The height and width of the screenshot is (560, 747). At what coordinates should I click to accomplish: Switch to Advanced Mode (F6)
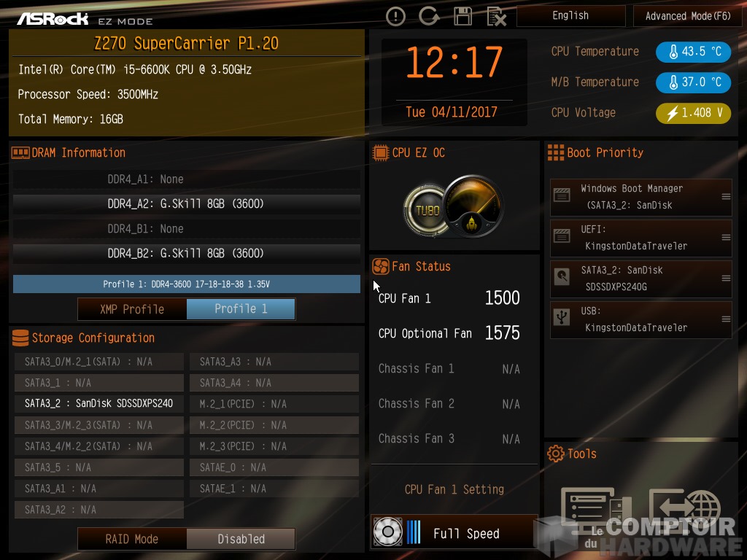687,16
